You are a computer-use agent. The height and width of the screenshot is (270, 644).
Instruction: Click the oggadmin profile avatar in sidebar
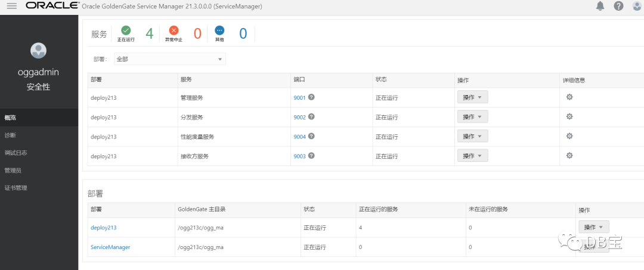(39, 51)
